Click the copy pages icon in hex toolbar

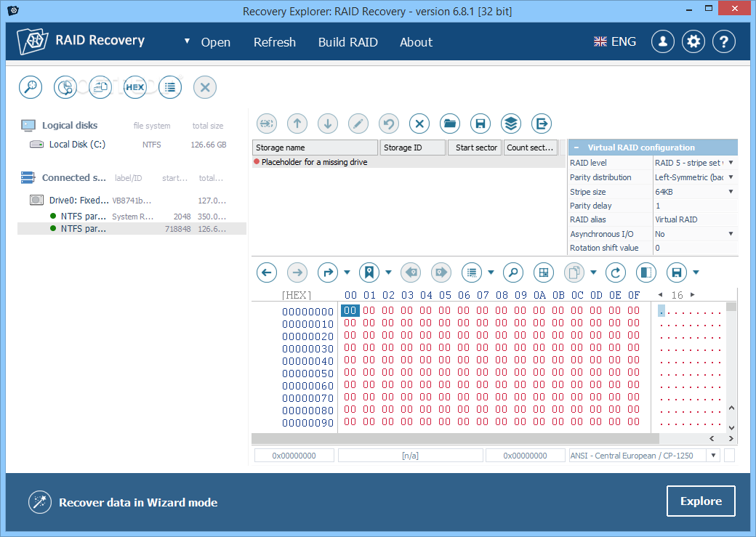tap(574, 272)
